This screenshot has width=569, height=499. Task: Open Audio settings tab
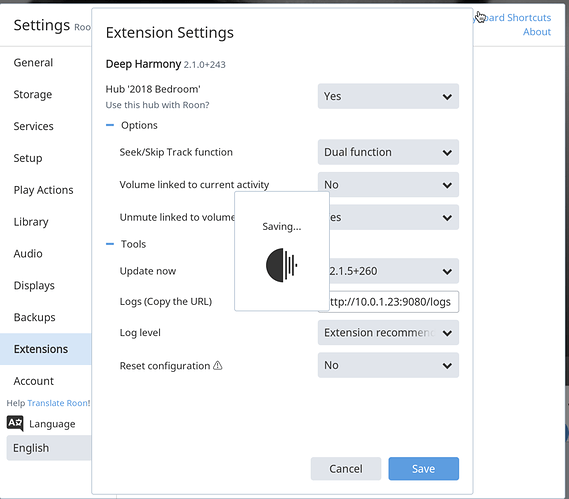46,254
